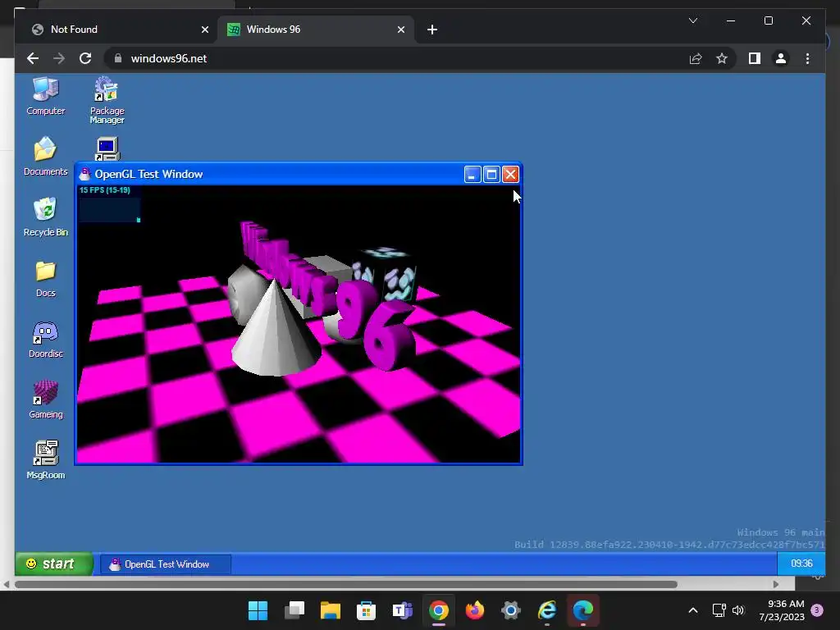Viewport: 840px width, 630px height.
Task: Open the MsgRoom shortcut
Action: [x=46, y=460]
